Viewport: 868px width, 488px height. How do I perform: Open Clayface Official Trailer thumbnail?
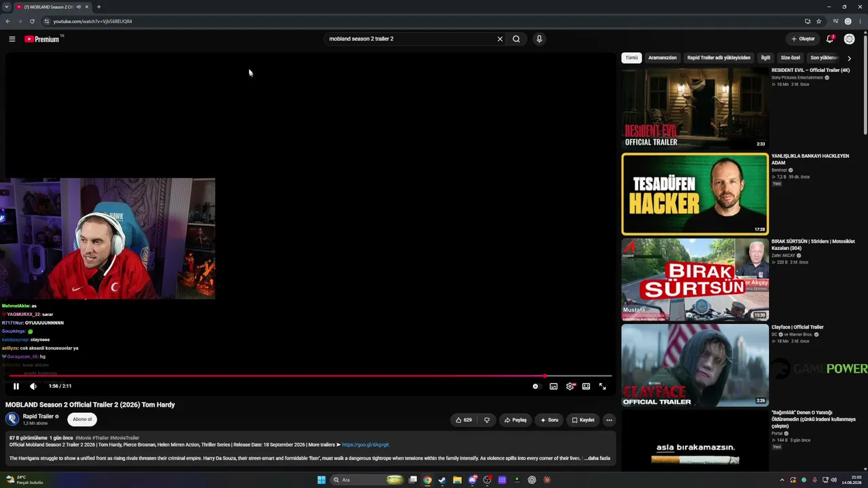[x=695, y=365]
